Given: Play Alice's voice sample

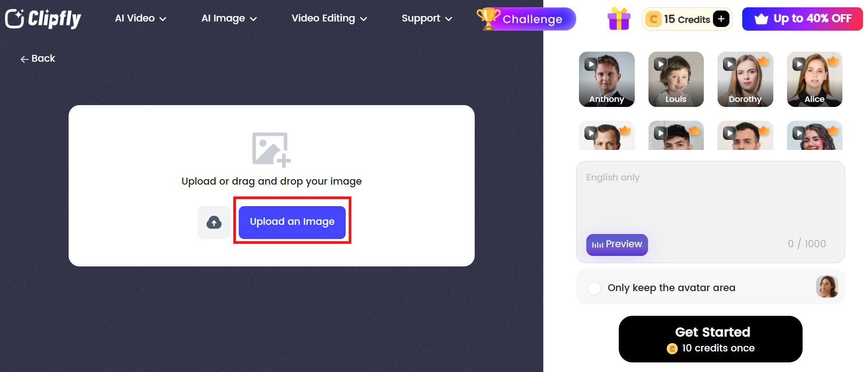Looking at the screenshot, I should (799, 64).
